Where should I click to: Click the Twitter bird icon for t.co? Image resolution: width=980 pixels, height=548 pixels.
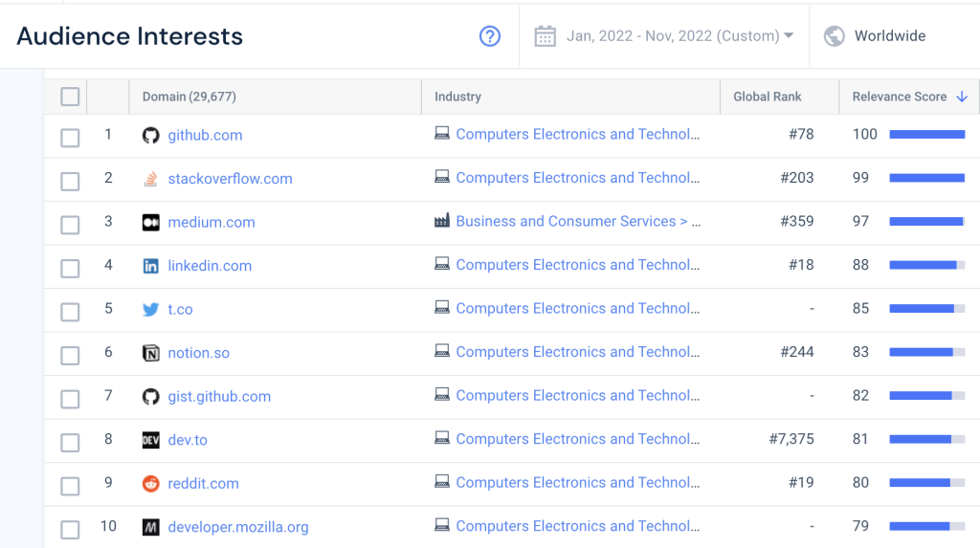pos(150,310)
